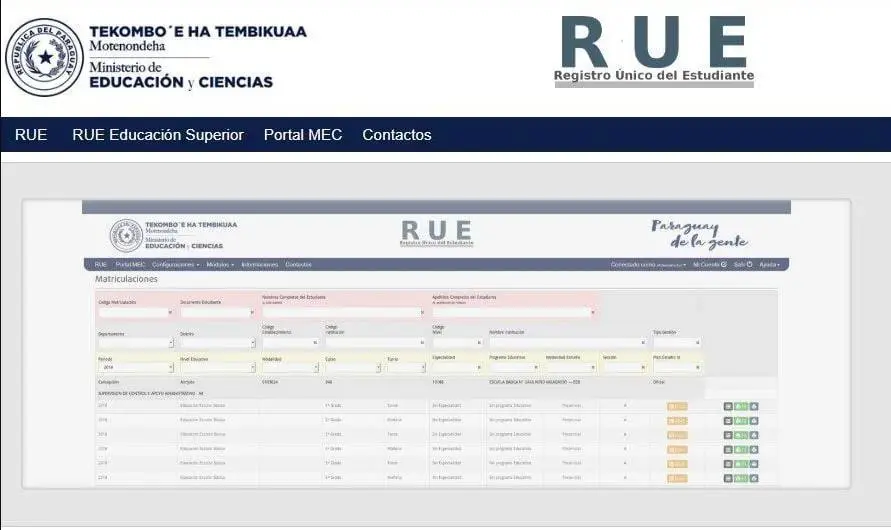
Task: Click the green icon in the 2° Grado Mañana row
Action: (x=741, y=421)
